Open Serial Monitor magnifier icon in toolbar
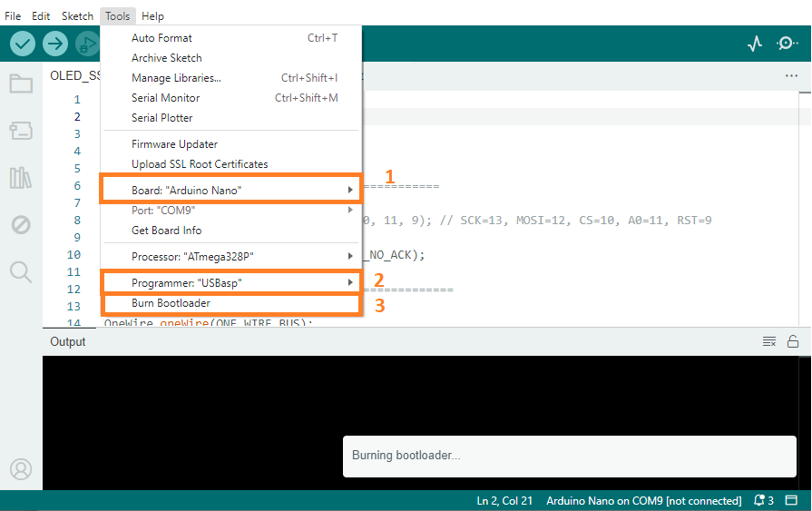Screen dimensions: 812x511 tap(788, 44)
